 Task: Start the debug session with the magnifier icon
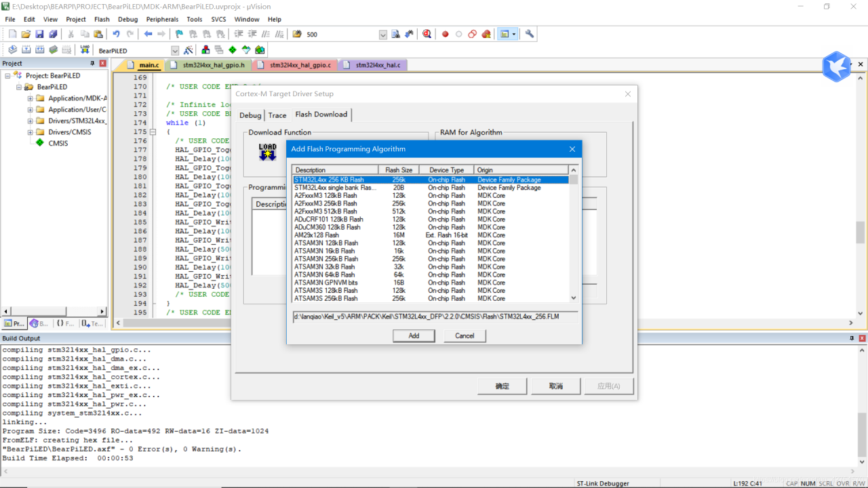[427, 34]
